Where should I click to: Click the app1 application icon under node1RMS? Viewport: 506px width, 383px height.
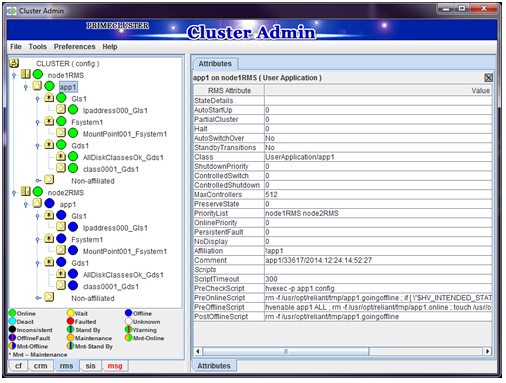coord(37,86)
